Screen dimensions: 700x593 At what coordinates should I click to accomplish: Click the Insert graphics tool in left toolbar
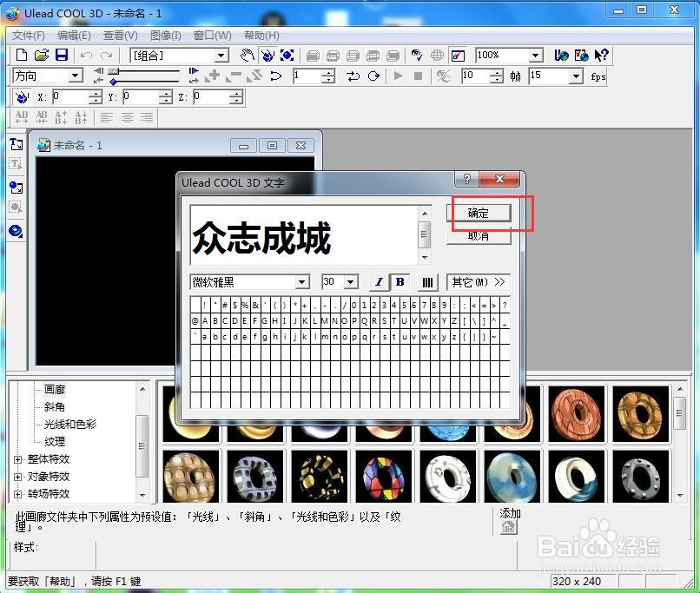[x=17, y=188]
